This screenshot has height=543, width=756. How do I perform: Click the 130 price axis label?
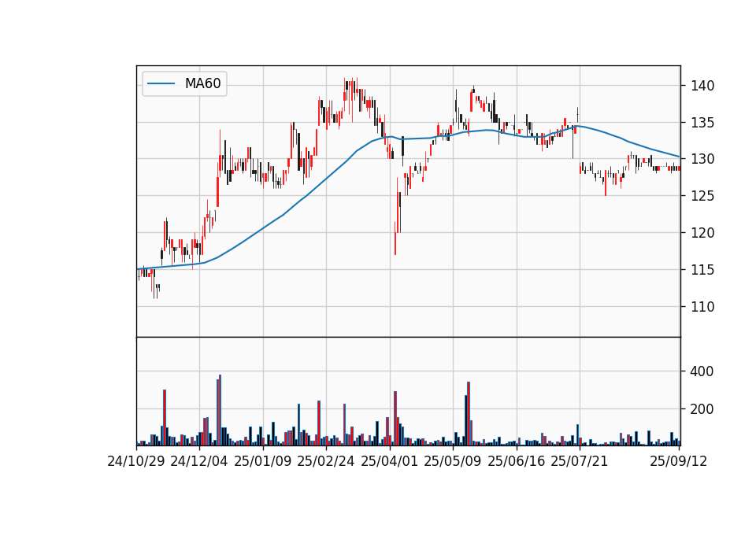[702, 159]
